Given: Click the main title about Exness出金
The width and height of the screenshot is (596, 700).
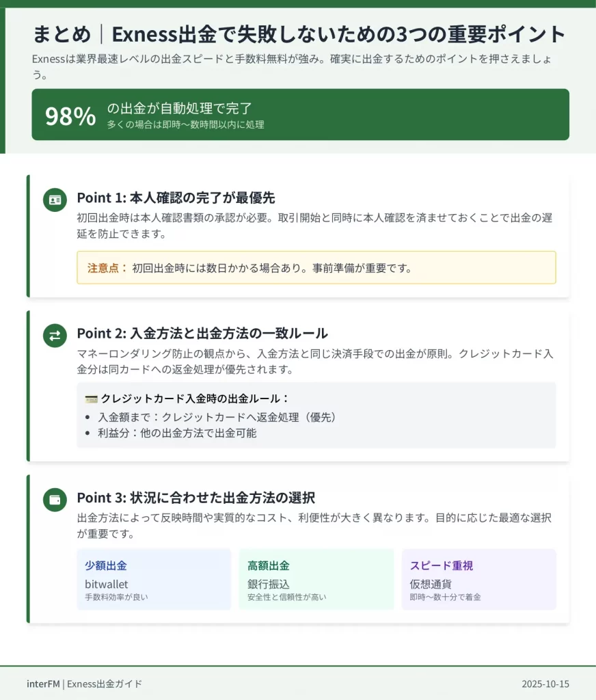Looking at the screenshot, I should [299, 34].
